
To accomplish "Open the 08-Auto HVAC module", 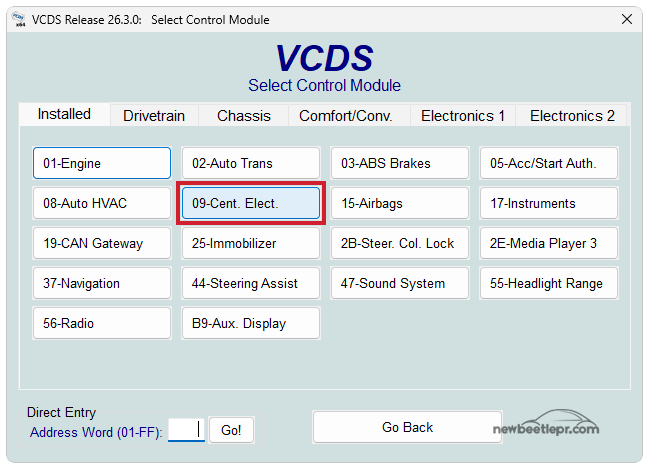I will (x=102, y=203).
